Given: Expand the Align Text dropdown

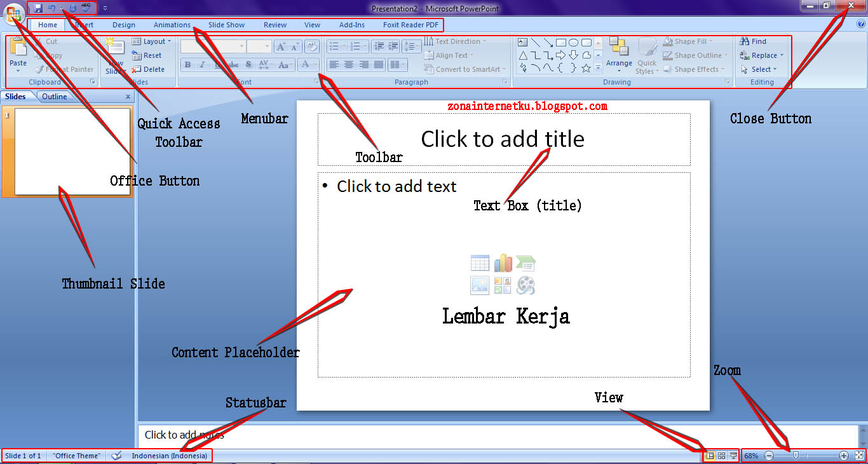Looking at the screenshot, I should pos(451,55).
